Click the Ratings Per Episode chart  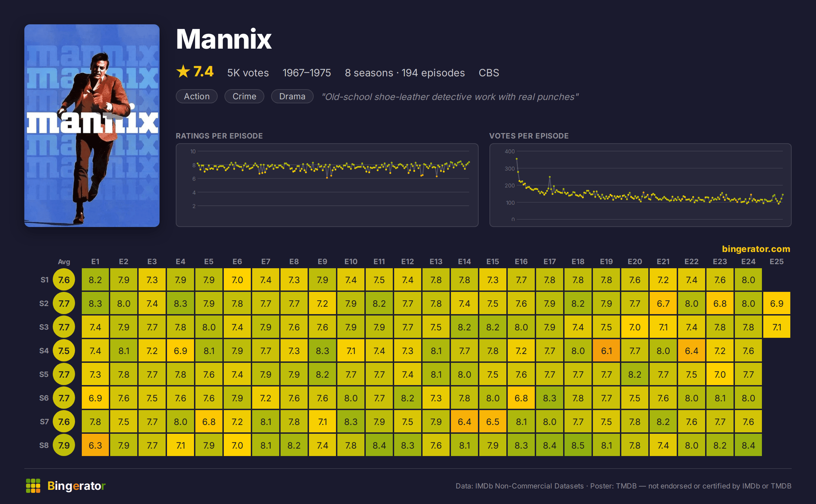(327, 185)
